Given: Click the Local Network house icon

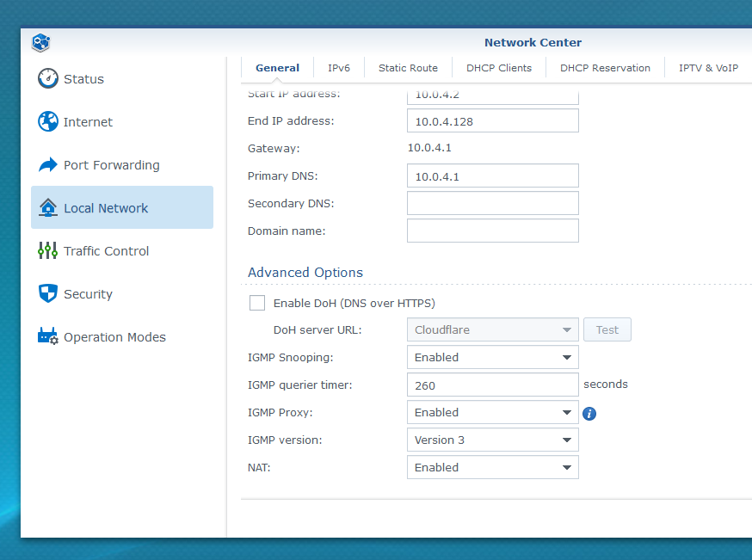Looking at the screenshot, I should [x=47, y=208].
